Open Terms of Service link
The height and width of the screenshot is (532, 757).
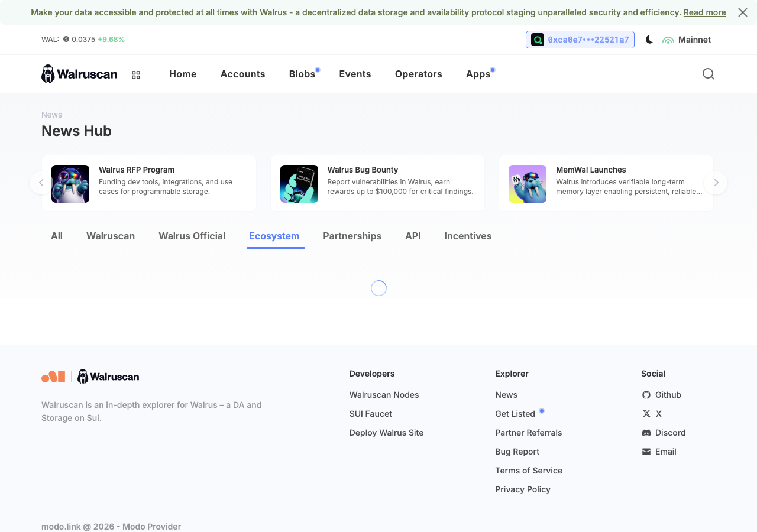pyautogui.click(x=529, y=471)
